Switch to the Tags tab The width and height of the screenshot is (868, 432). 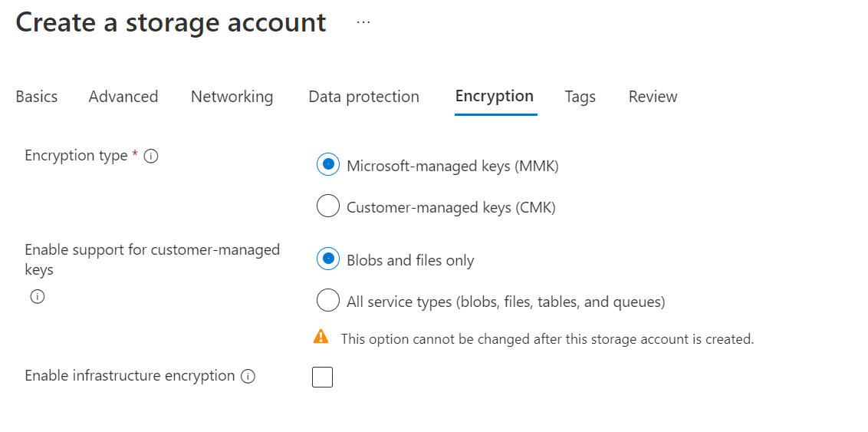580,97
